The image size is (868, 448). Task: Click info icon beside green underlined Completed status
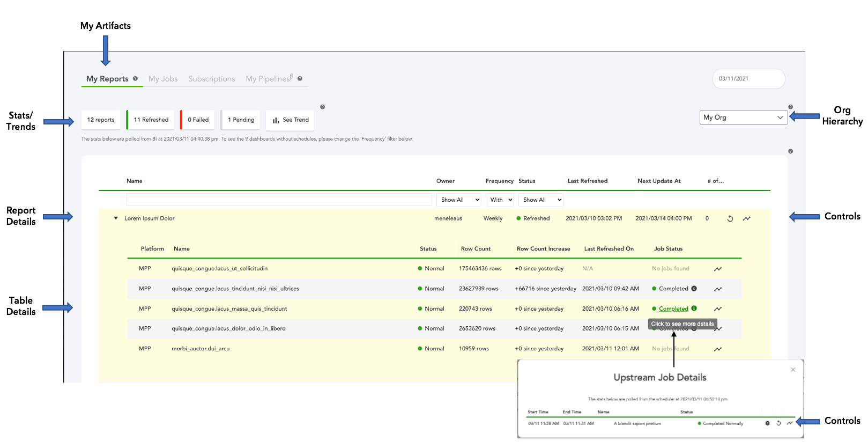pyautogui.click(x=694, y=309)
